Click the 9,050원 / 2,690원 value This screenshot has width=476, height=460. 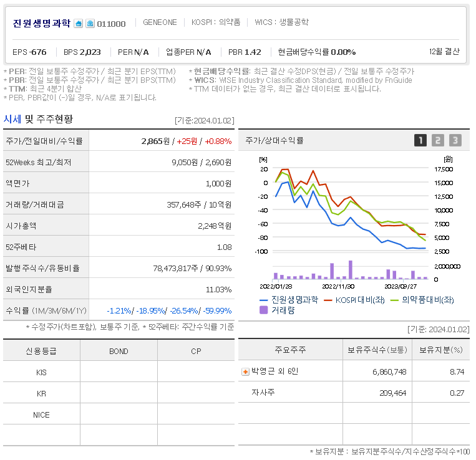202,163
